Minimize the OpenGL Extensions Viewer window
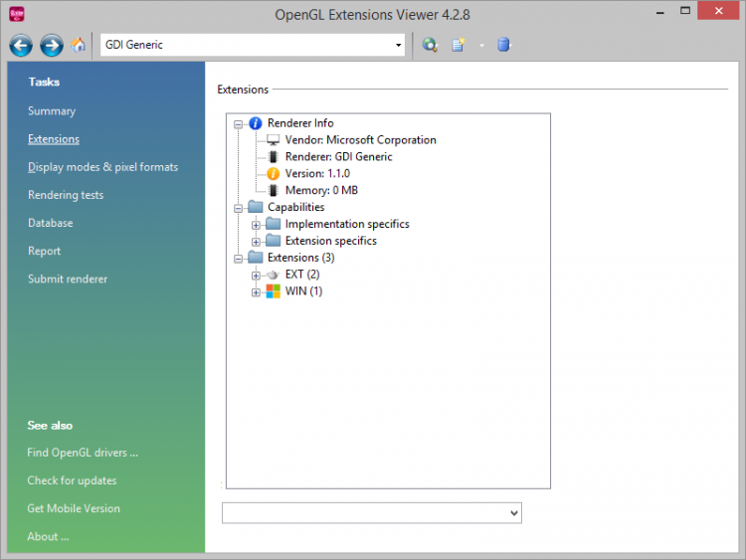 [659, 11]
